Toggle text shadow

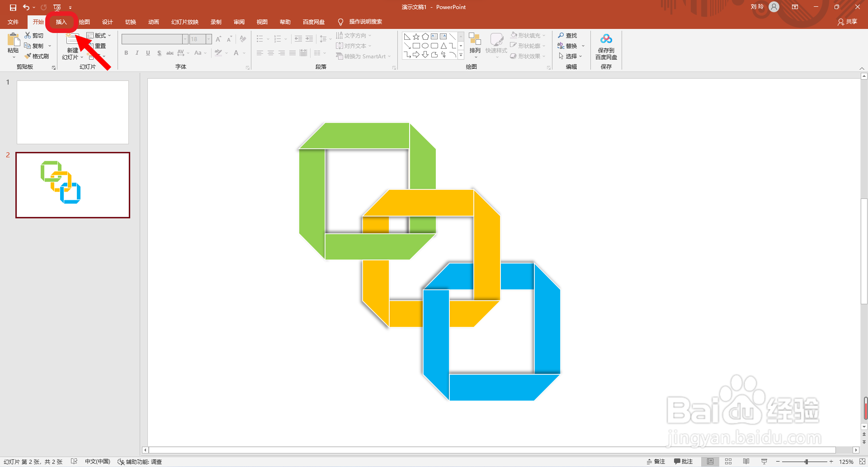click(159, 53)
